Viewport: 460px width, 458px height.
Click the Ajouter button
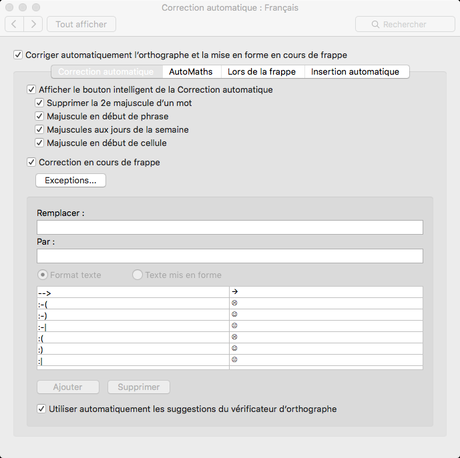(x=68, y=387)
